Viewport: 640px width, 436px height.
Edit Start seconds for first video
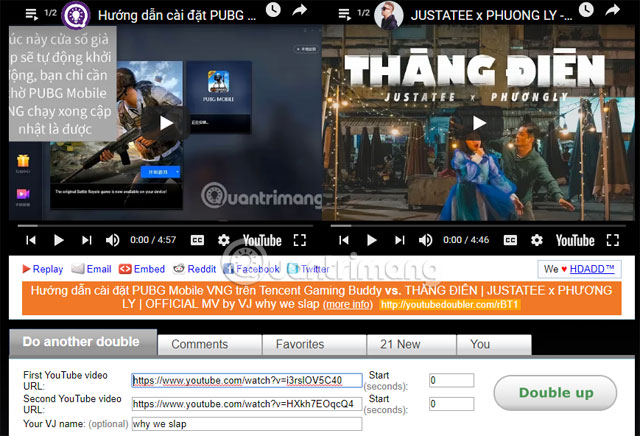[451, 380]
